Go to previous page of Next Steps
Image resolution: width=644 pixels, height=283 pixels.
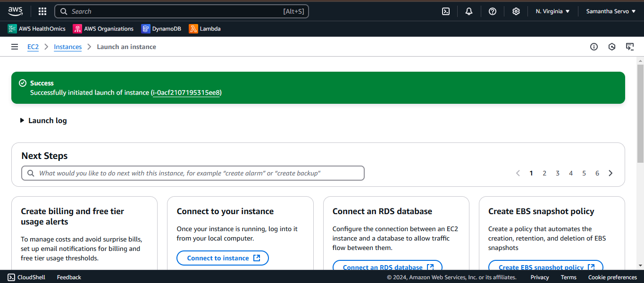(518, 173)
